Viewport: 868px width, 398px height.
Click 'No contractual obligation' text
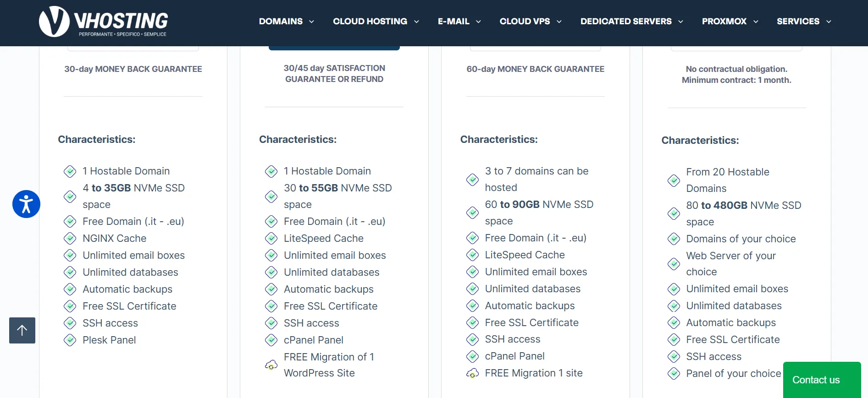[736, 69]
